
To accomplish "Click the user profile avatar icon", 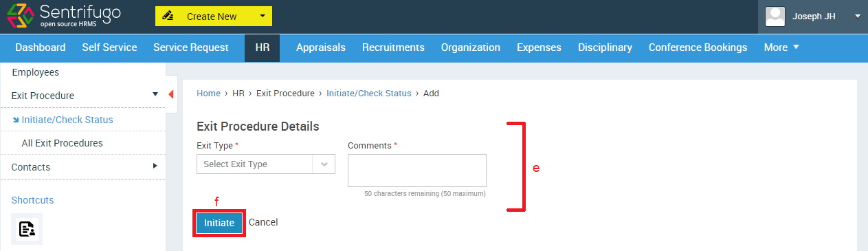I will click(775, 17).
